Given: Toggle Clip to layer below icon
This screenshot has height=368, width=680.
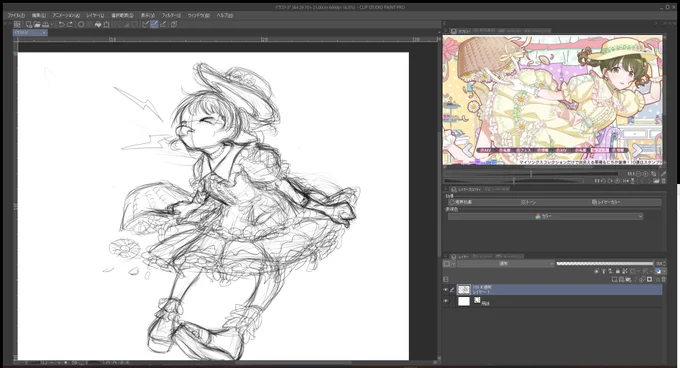Looking at the screenshot, I should click(x=596, y=271).
